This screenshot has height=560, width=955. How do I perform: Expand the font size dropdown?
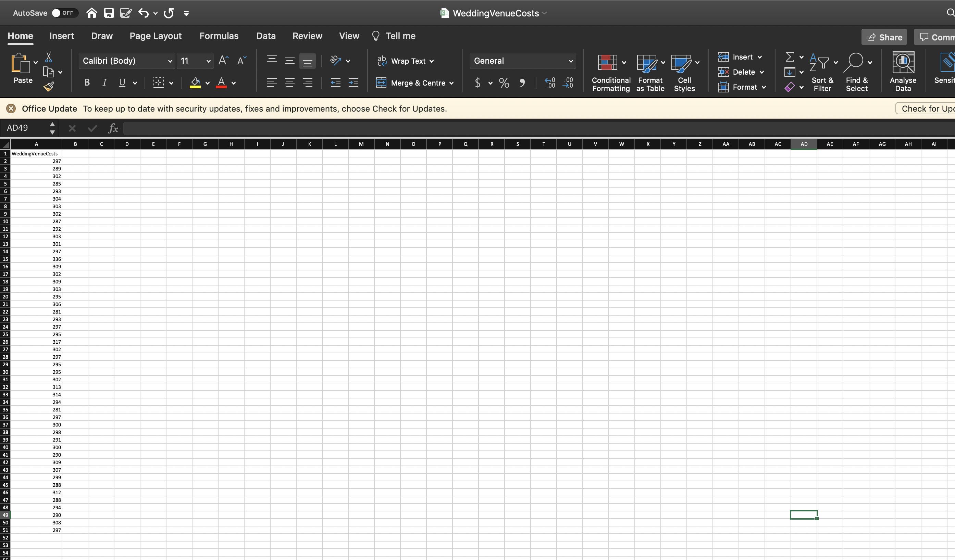pos(208,61)
